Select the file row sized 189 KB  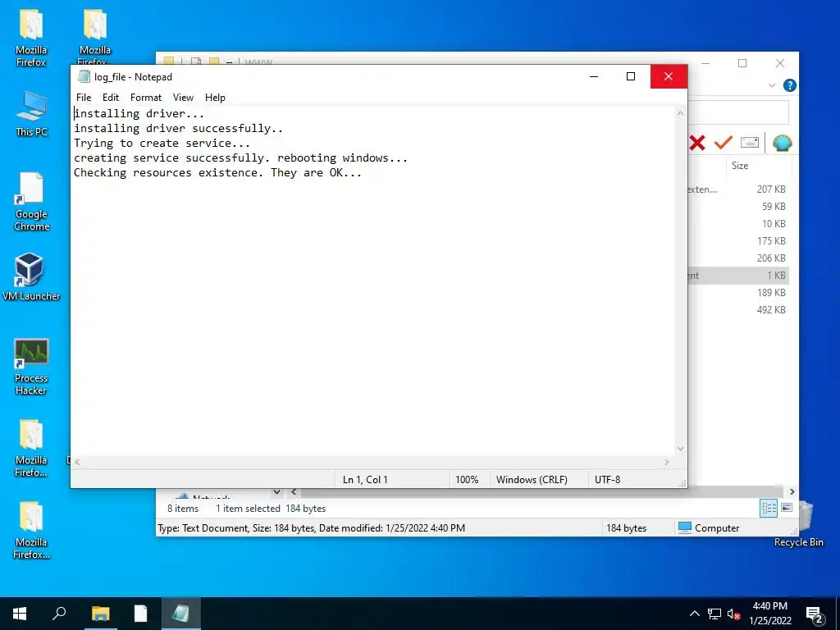[738, 293]
